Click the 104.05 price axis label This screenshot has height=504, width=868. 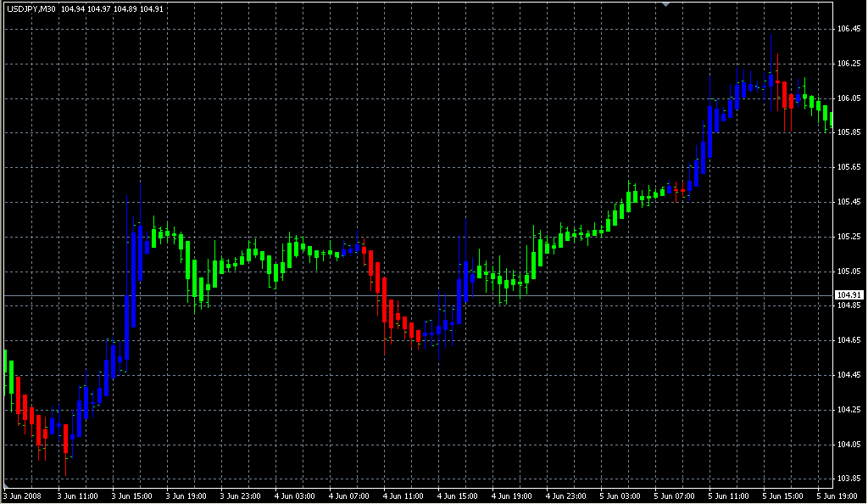(x=849, y=445)
